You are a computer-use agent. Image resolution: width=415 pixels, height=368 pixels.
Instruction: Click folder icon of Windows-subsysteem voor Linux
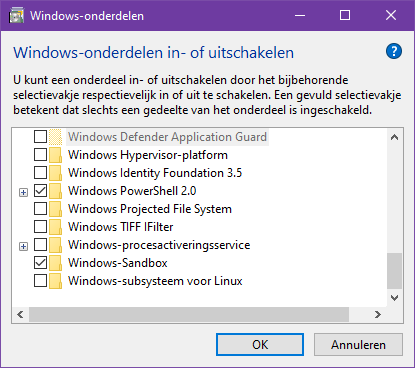[55, 281]
